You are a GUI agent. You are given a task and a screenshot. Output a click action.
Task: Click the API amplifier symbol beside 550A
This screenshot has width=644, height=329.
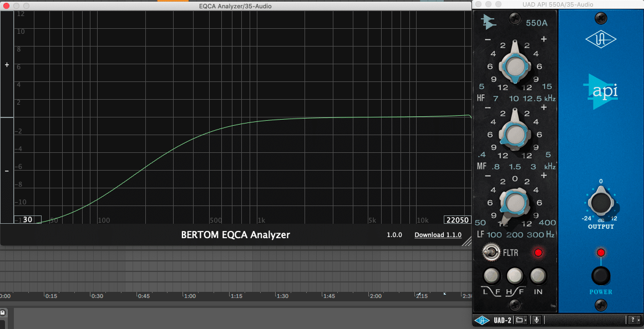[x=489, y=22]
